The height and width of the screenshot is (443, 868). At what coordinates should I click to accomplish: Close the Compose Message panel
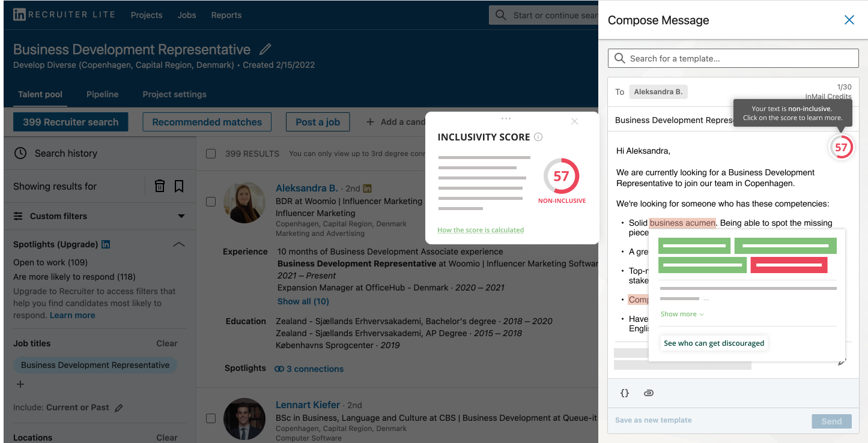pyautogui.click(x=849, y=20)
